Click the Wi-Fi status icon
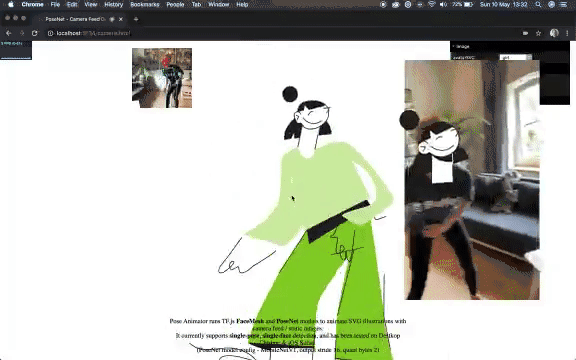Screen dimensions: 576x360 click(x=432, y=4)
